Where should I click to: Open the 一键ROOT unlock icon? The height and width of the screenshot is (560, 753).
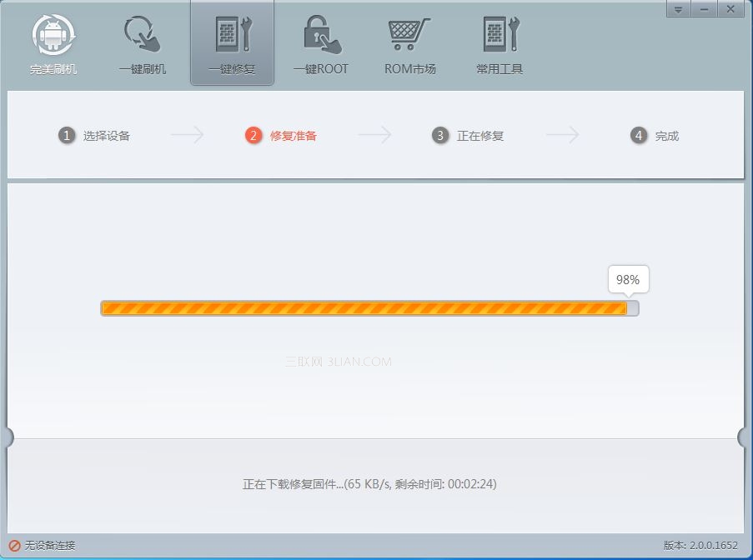click(x=321, y=34)
